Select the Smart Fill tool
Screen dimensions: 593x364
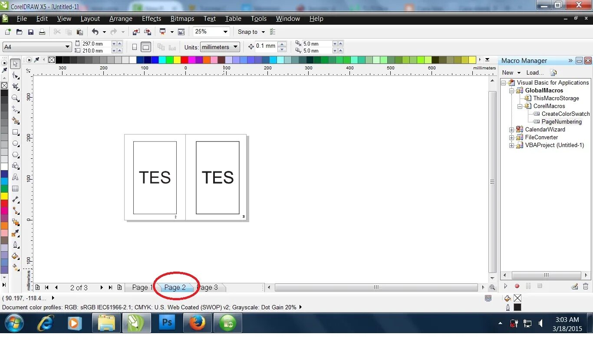15,121
